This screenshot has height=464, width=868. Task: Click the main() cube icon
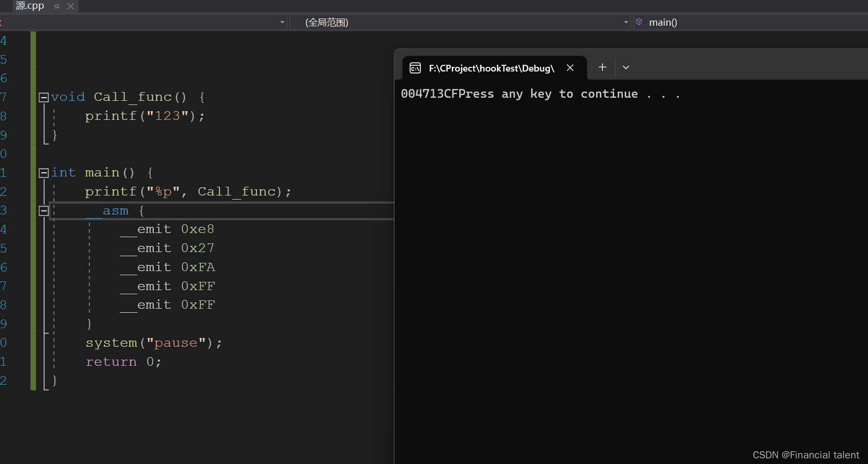pos(639,22)
